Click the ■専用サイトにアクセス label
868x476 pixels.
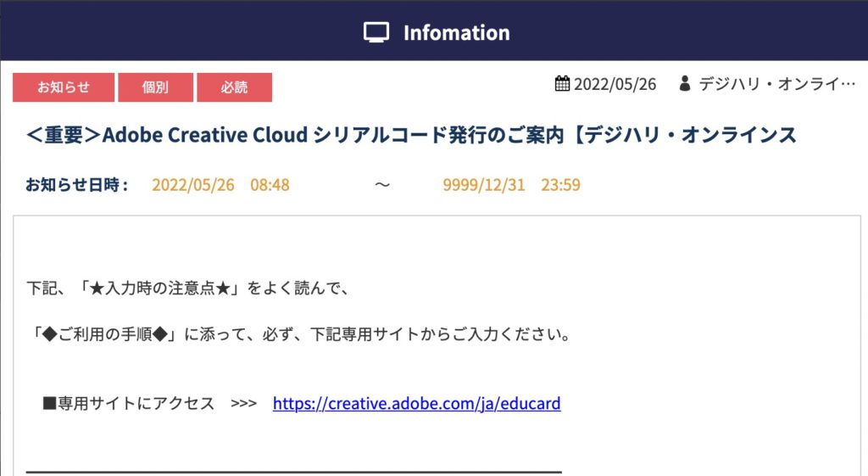pyautogui.click(x=129, y=404)
